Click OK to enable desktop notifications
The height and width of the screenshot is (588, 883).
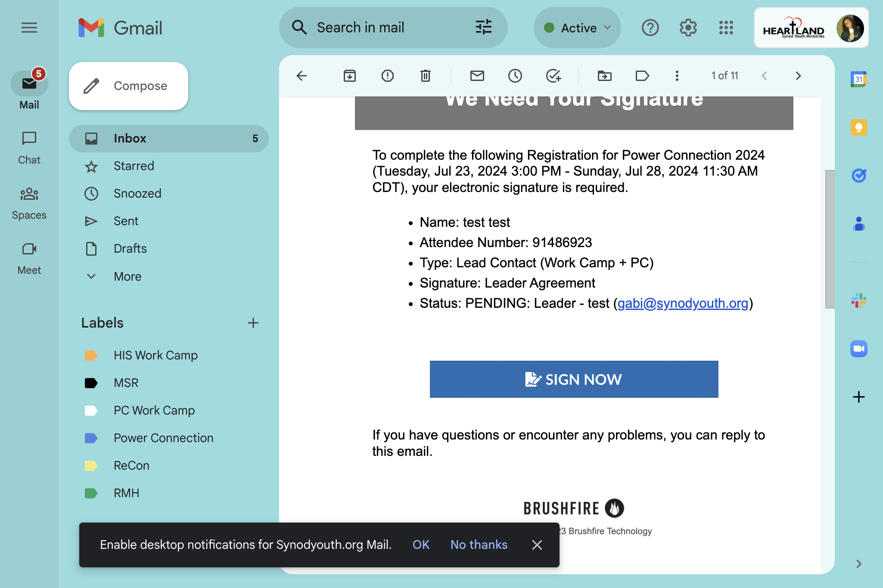pyautogui.click(x=421, y=545)
